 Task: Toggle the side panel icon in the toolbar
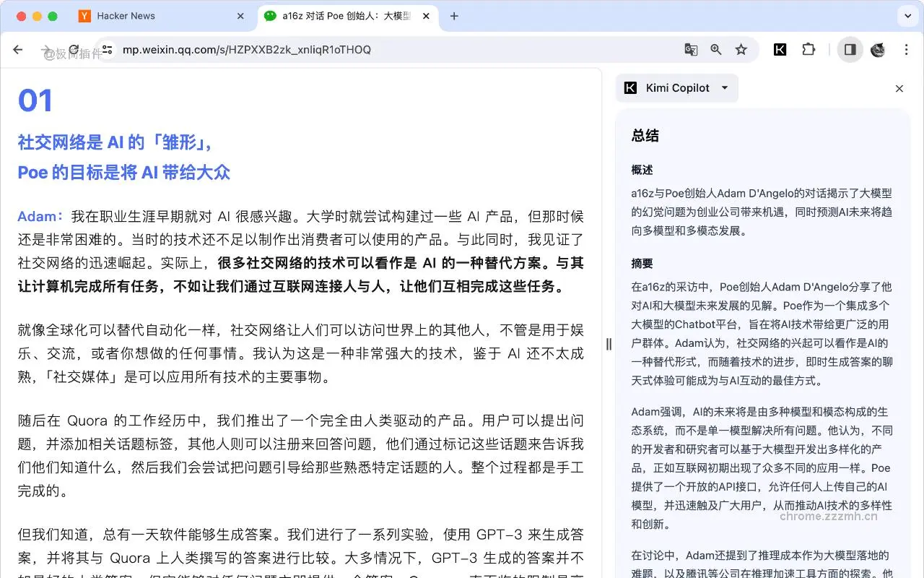(850, 50)
